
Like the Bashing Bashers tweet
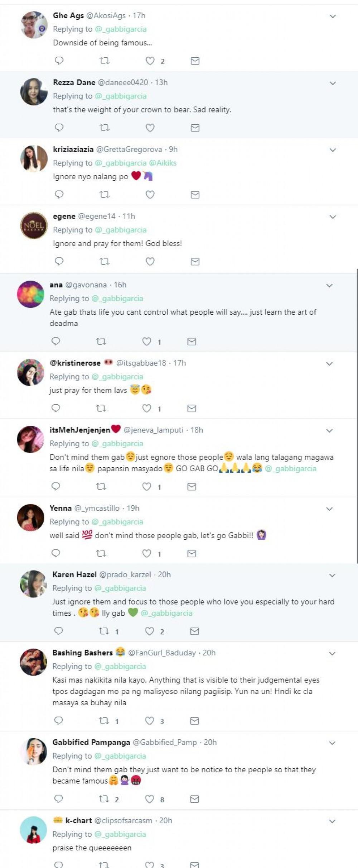click(150, 720)
